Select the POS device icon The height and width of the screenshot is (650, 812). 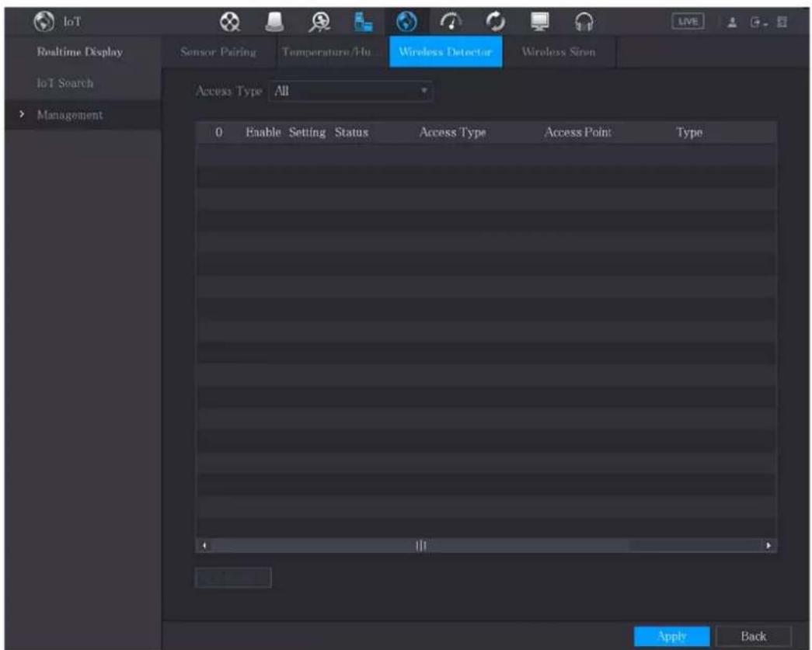click(363, 22)
